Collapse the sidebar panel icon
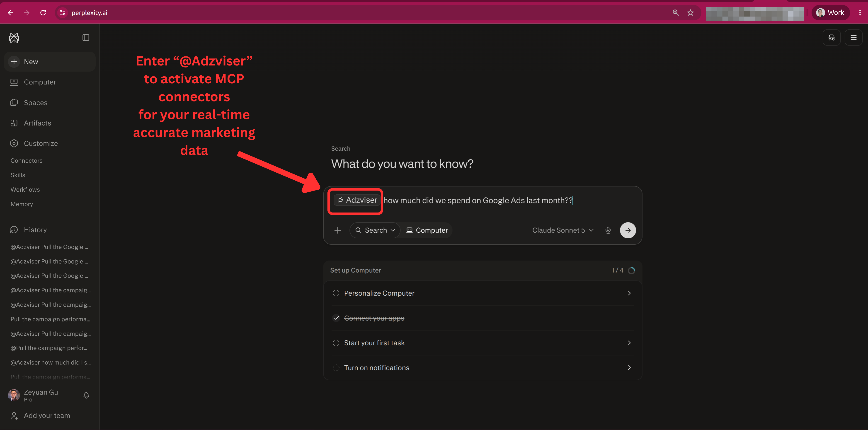The width and height of the screenshot is (868, 430). coord(86,38)
